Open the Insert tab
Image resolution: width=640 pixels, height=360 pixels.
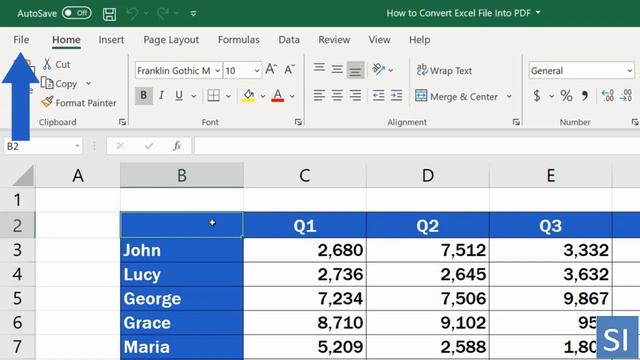111,40
